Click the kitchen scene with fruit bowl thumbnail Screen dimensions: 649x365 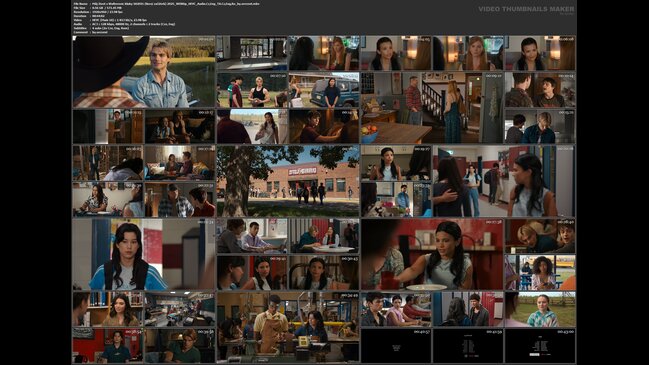pos(432,108)
